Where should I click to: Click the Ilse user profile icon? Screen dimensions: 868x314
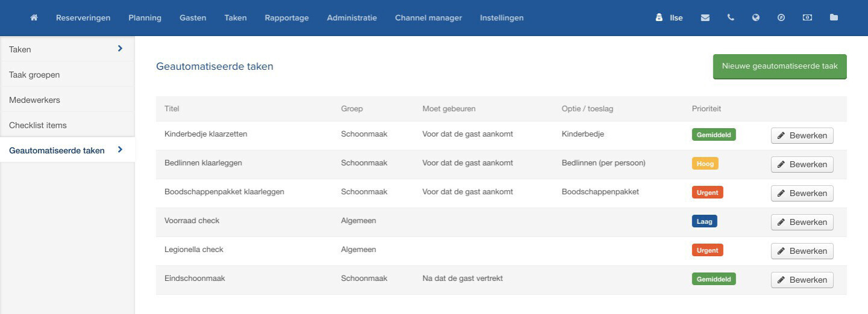click(x=659, y=18)
